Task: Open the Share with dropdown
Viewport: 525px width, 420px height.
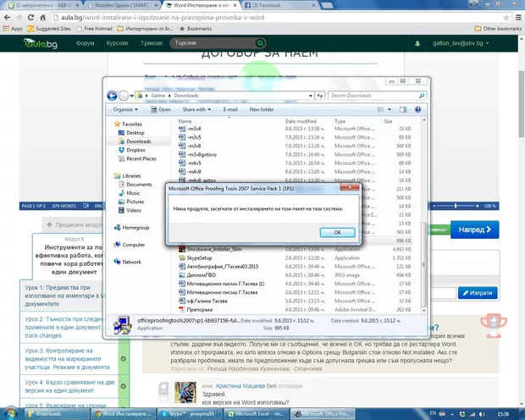Action: click(196, 109)
